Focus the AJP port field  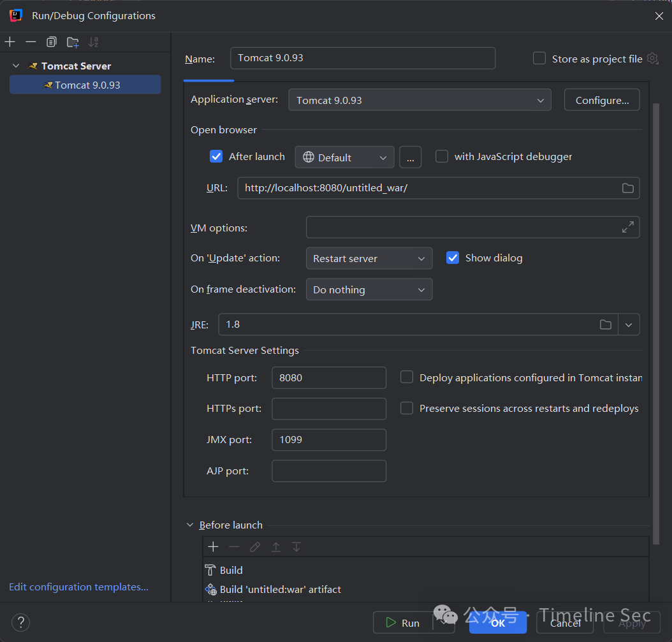(x=329, y=471)
